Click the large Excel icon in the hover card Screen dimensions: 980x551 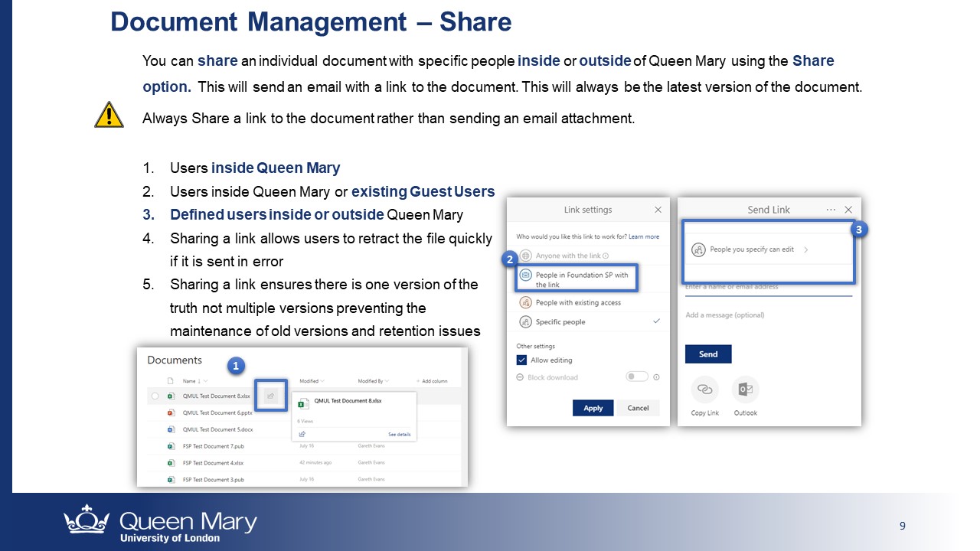tap(303, 403)
